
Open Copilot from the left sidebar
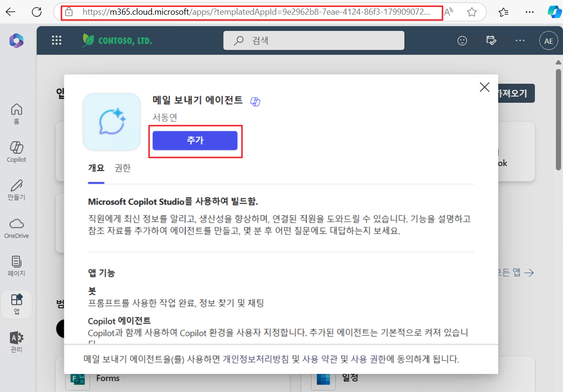coord(17,152)
